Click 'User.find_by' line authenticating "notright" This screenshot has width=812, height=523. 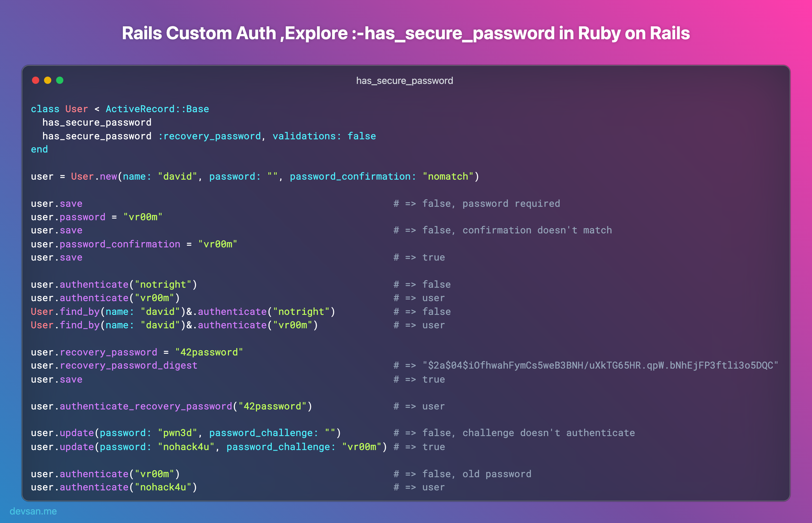coord(183,312)
